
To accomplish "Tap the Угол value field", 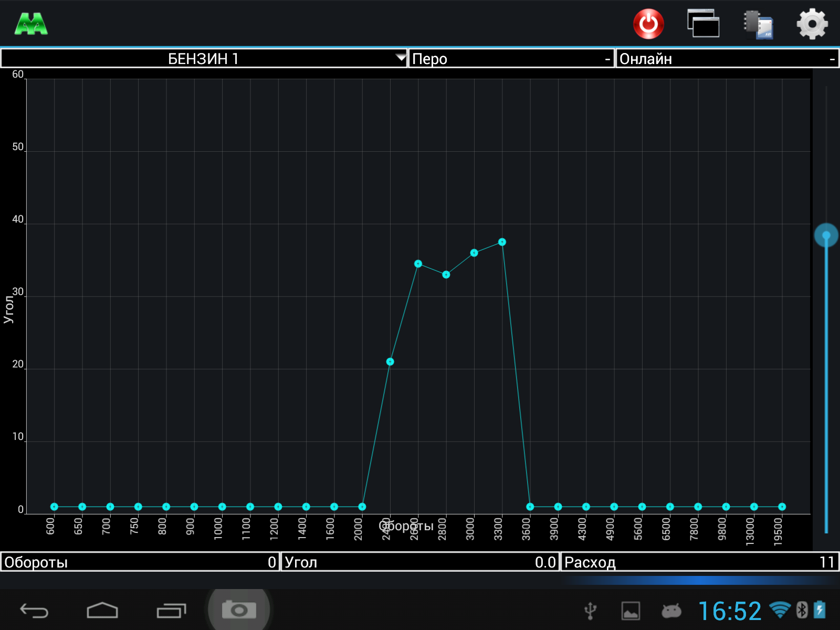I will click(420, 562).
